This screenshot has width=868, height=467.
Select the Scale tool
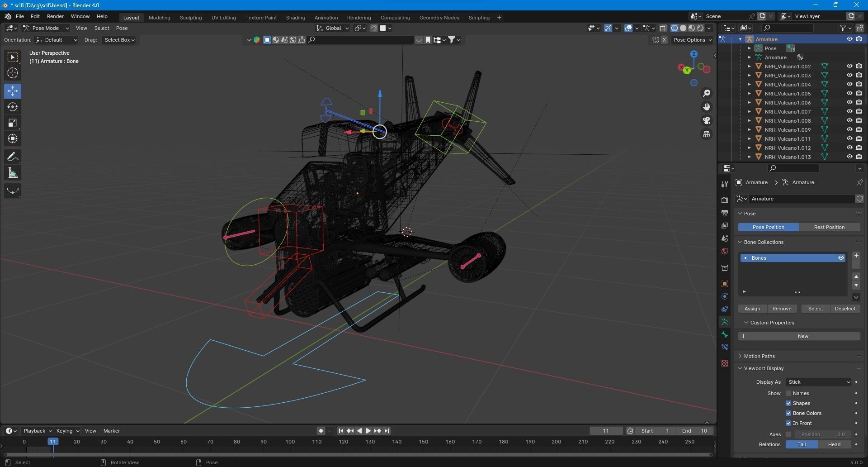[x=13, y=123]
